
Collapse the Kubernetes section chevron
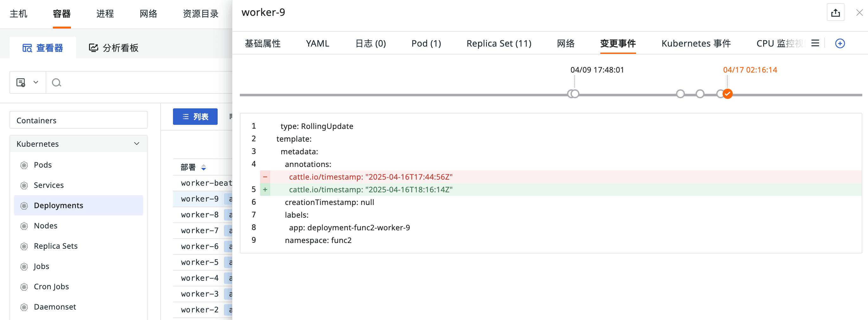coord(137,144)
